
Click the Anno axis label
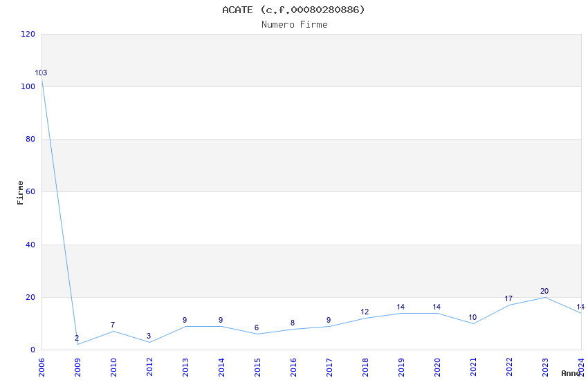click(x=571, y=373)
